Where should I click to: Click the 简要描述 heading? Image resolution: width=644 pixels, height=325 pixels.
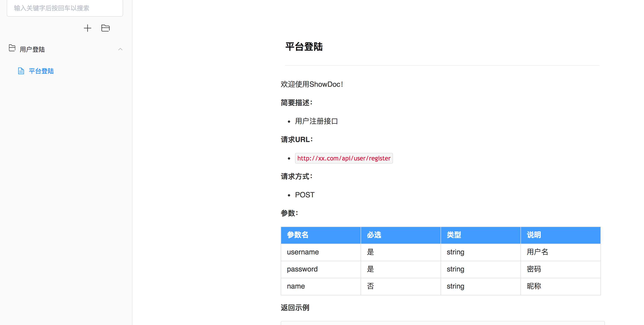(x=296, y=102)
